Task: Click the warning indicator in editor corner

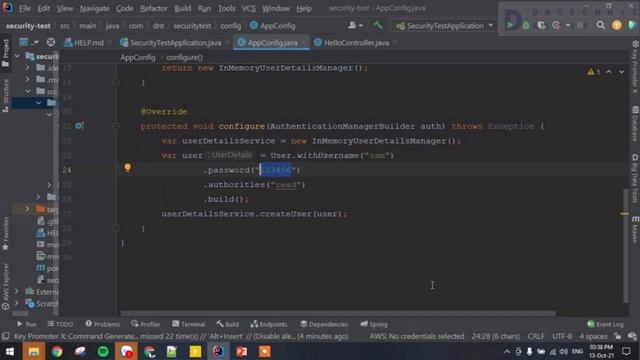Action: (593, 72)
